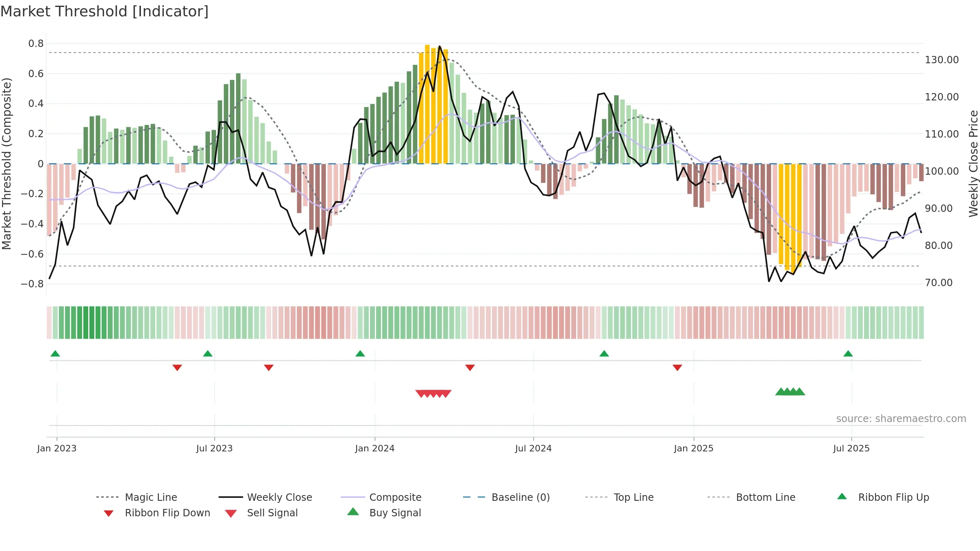Click the green triangle icon in Buy Signal legend
The image size is (980, 551).
(353, 511)
